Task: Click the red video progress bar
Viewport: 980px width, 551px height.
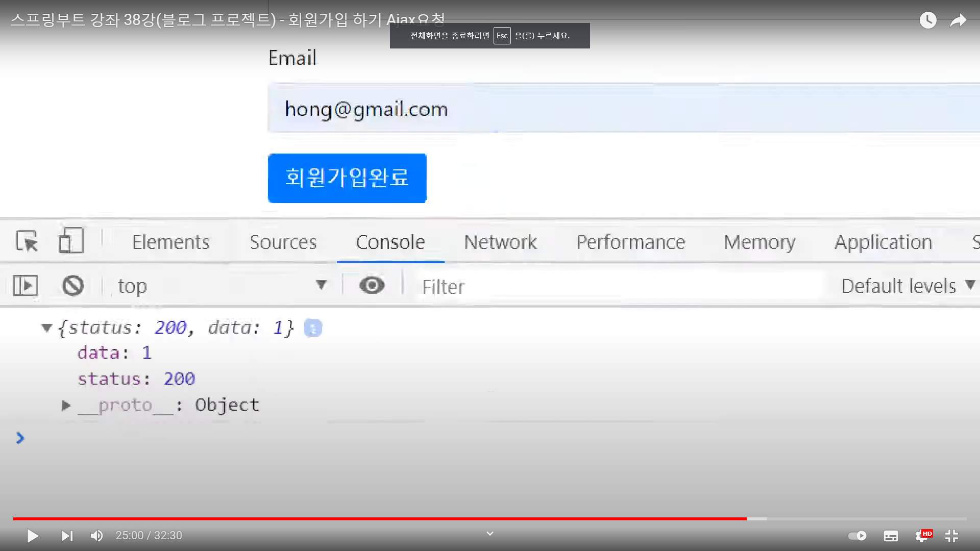Action: 380,519
